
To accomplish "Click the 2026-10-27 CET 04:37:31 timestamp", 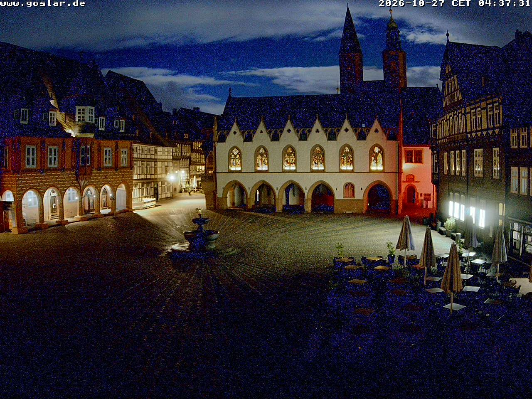I will [x=455, y=3].
